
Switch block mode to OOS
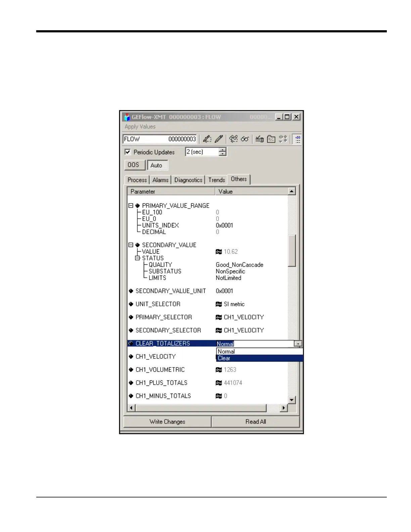(x=135, y=165)
